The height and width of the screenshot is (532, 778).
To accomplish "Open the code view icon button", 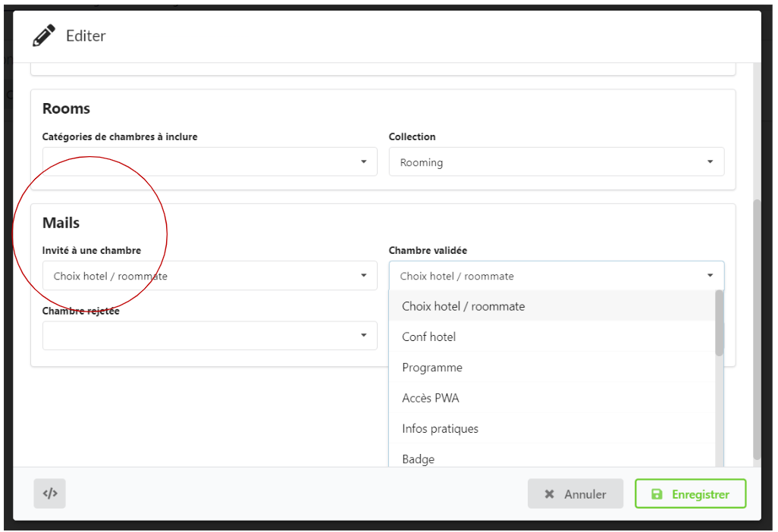I will coord(50,494).
